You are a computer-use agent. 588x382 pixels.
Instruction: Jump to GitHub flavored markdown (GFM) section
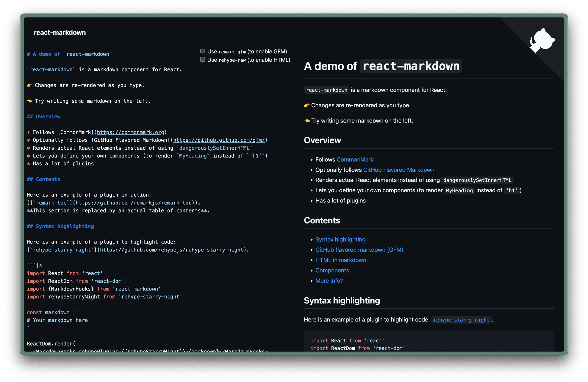coord(359,250)
